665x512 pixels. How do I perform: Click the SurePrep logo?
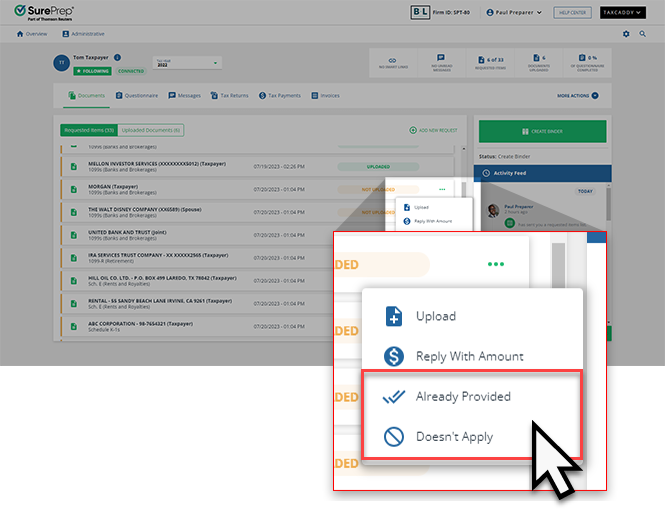(x=44, y=12)
